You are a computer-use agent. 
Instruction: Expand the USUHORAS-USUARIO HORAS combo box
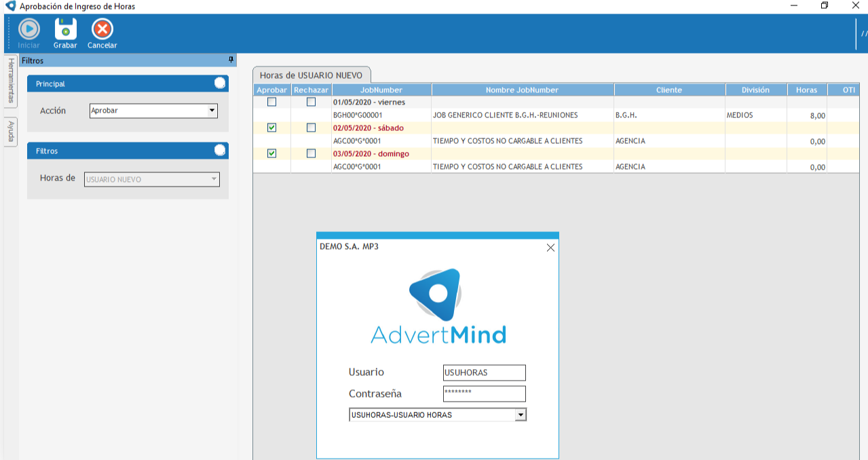(x=521, y=415)
